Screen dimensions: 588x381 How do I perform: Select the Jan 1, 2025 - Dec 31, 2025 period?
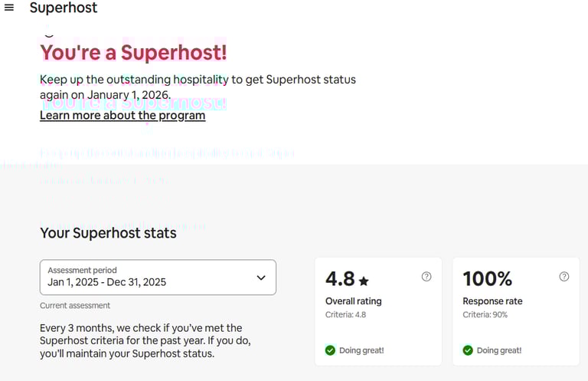click(106, 282)
